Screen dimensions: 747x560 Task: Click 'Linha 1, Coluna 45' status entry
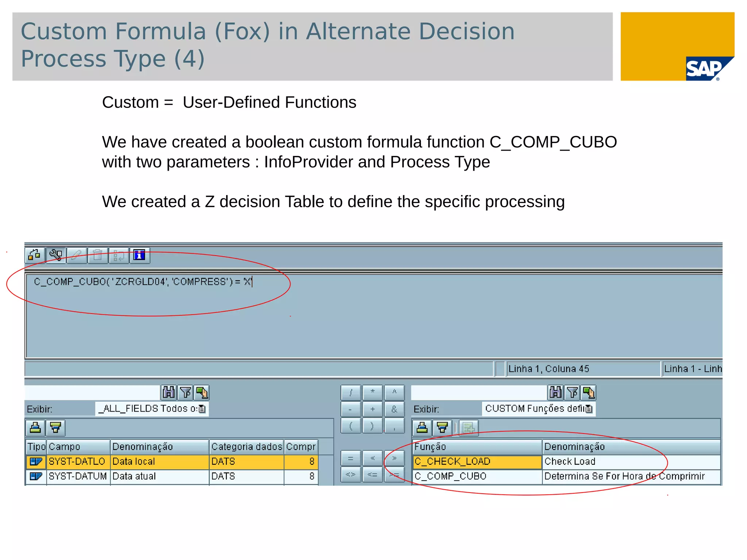[x=584, y=369]
